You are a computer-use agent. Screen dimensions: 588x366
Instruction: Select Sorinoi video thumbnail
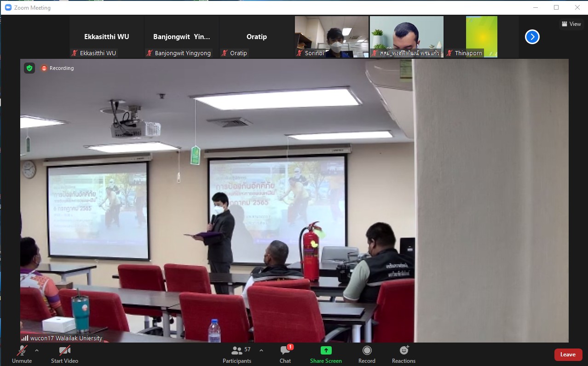tap(332, 37)
